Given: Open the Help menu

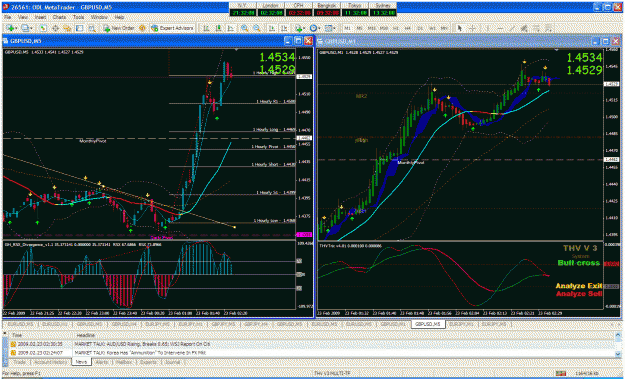Looking at the screenshot, I should [119, 18].
